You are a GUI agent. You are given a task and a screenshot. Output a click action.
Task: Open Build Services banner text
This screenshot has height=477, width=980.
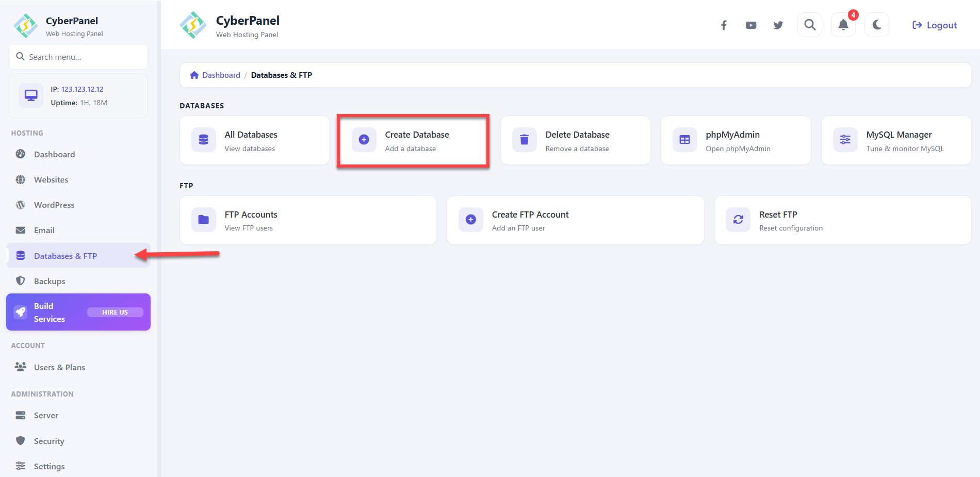click(x=50, y=312)
